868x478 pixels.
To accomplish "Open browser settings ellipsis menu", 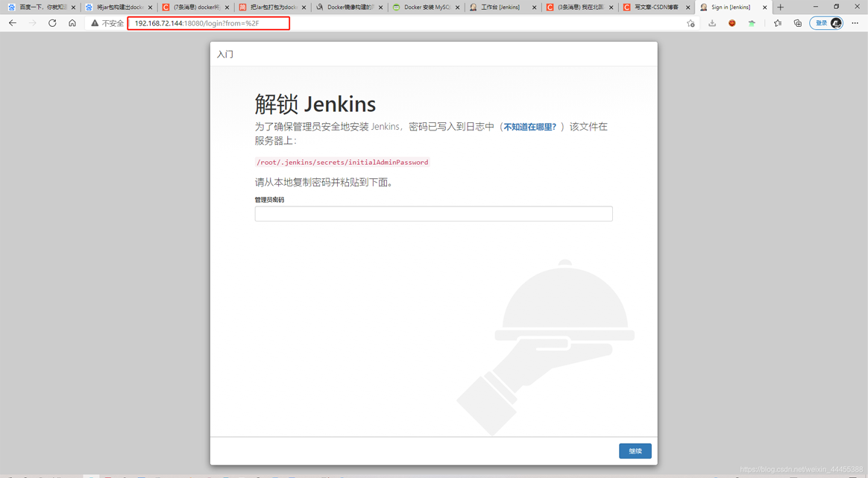I will coord(855,23).
